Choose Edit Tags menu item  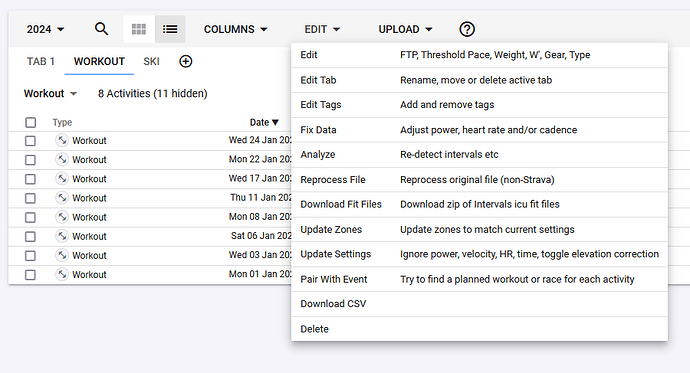479,105
